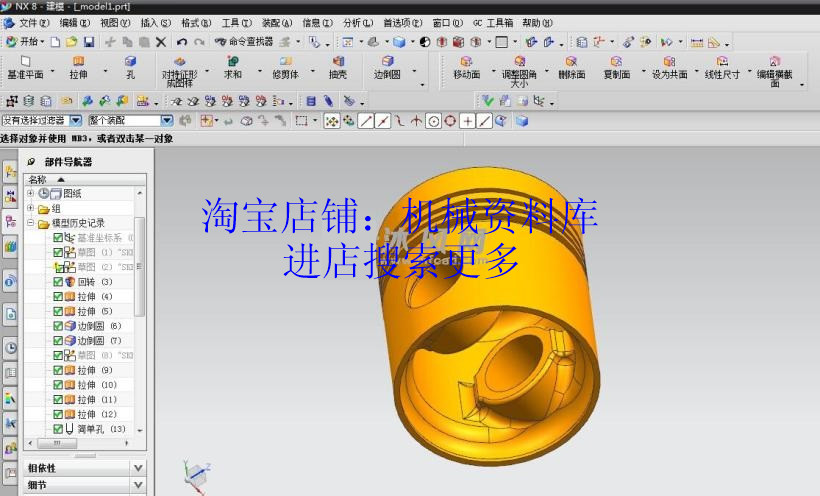Open the history clock sidebar tab
820x496 pixels.
10,347
